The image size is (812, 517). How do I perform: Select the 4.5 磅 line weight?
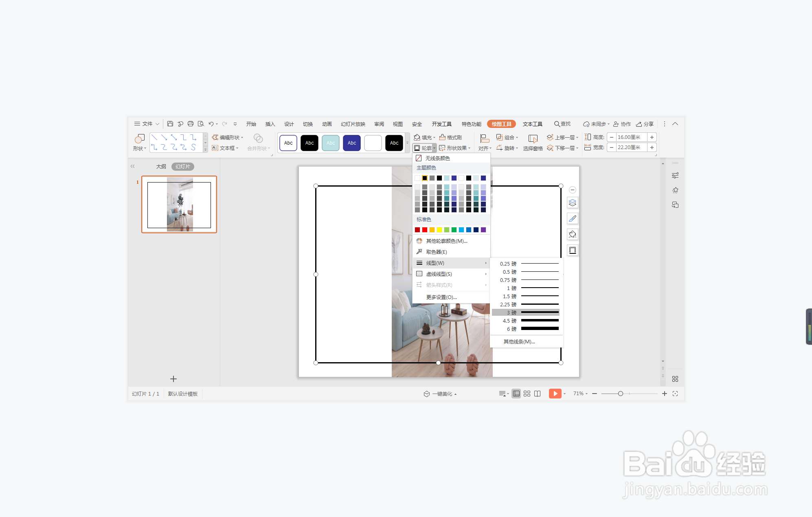pos(526,321)
